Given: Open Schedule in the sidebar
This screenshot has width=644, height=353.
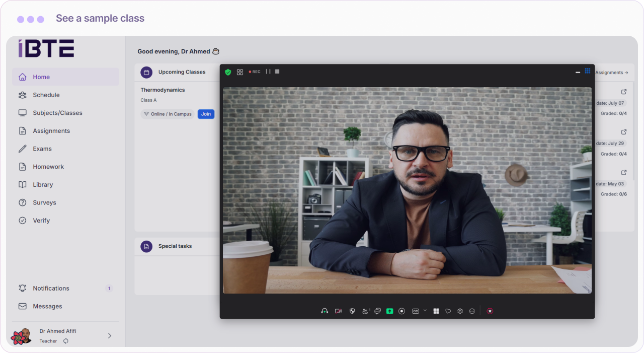Looking at the screenshot, I should (65, 95).
